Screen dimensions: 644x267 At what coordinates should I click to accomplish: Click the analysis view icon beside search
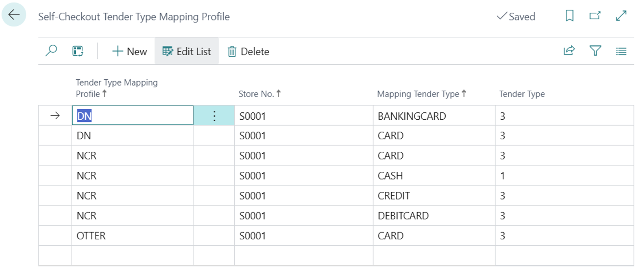click(78, 51)
